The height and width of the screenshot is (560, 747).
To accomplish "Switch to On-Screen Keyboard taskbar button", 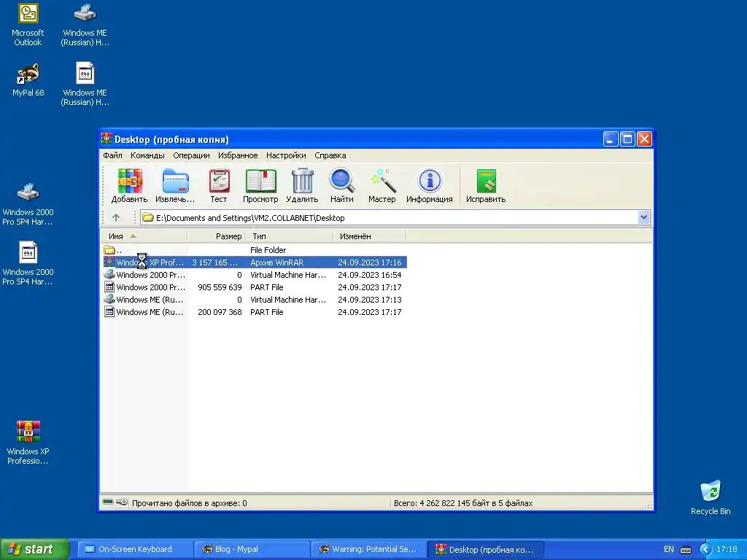I will point(133,550).
